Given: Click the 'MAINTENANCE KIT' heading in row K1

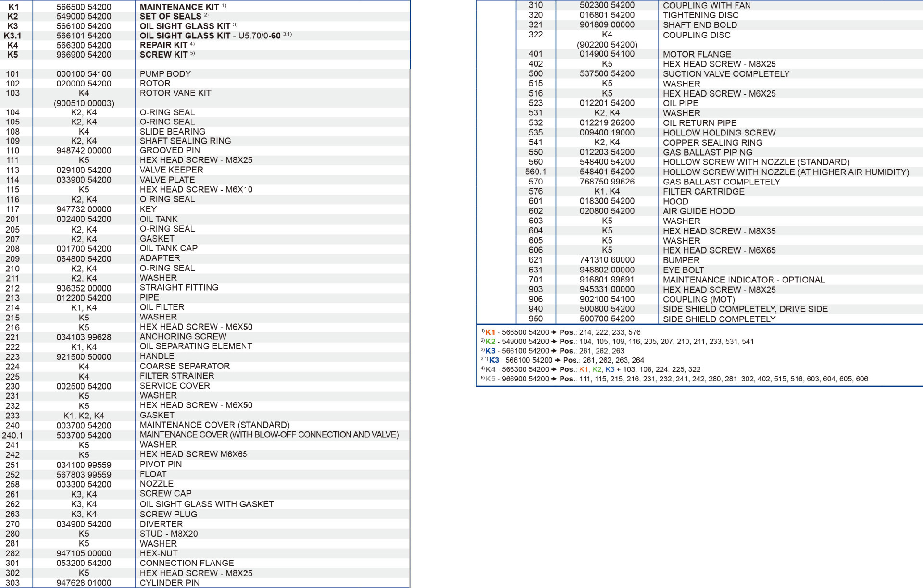Looking at the screenshot, I should coord(179,7).
